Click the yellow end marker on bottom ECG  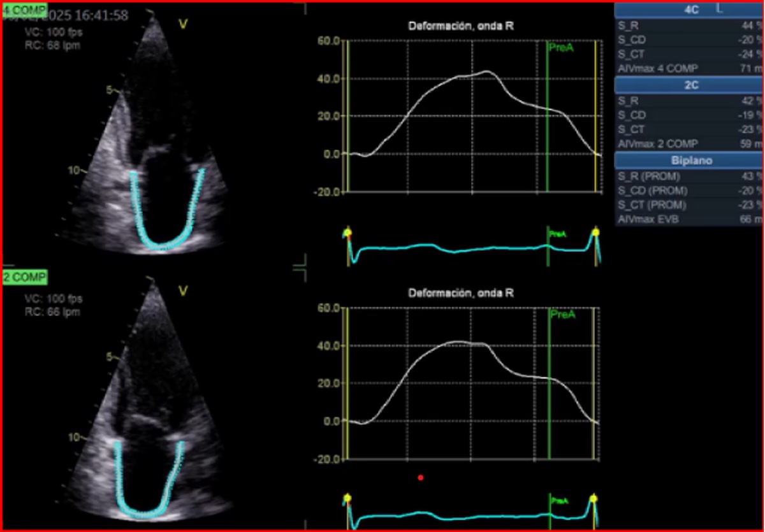coord(594,499)
